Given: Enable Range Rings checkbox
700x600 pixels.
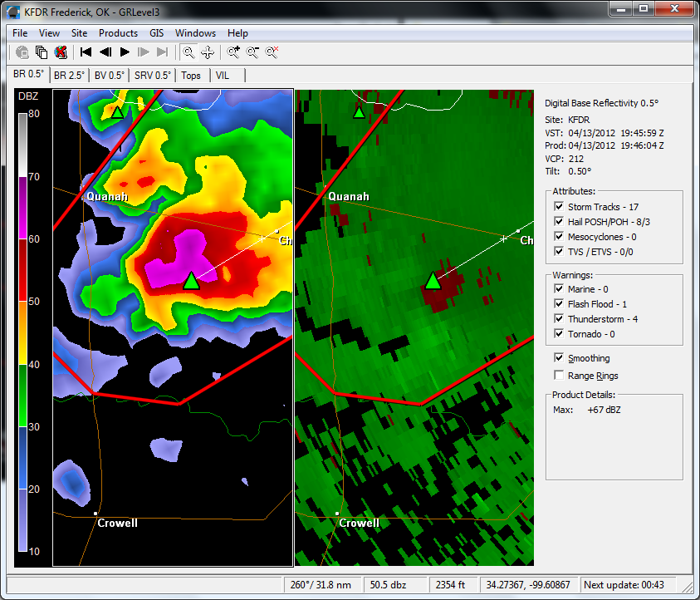Looking at the screenshot, I should (559, 376).
